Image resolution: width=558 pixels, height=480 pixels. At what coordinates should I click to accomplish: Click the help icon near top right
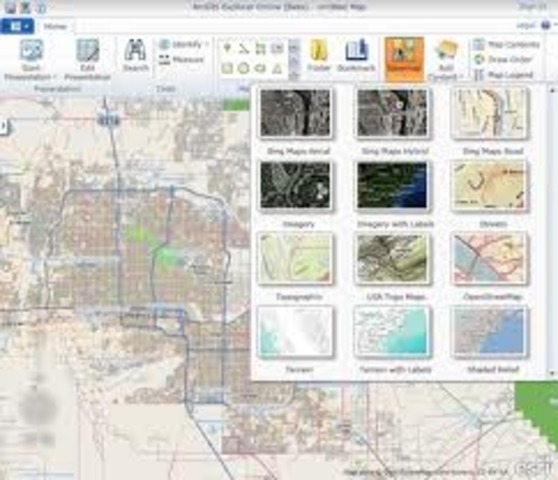pyautogui.click(x=545, y=25)
